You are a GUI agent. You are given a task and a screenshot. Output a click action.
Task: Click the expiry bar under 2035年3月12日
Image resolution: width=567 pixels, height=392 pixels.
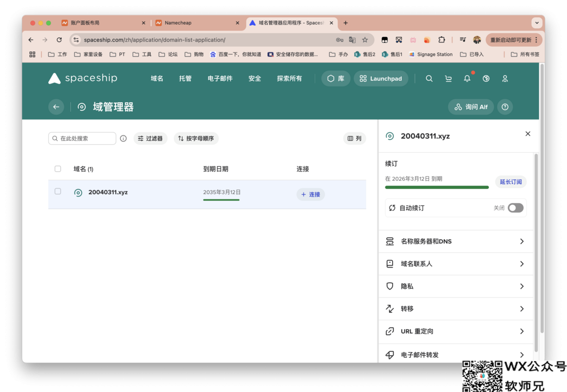click(222, 200)
